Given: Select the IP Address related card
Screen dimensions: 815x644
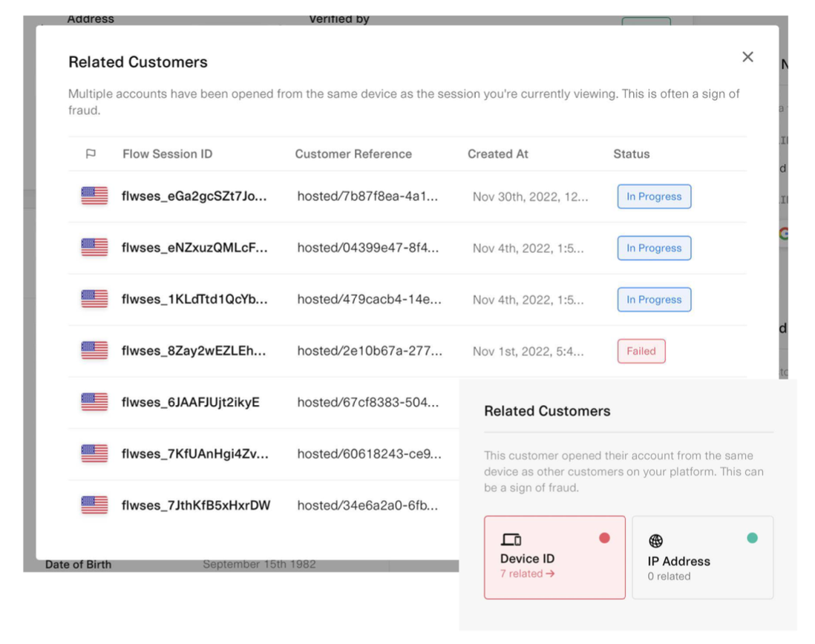Looking at the screenshot, I should point(702,557).
